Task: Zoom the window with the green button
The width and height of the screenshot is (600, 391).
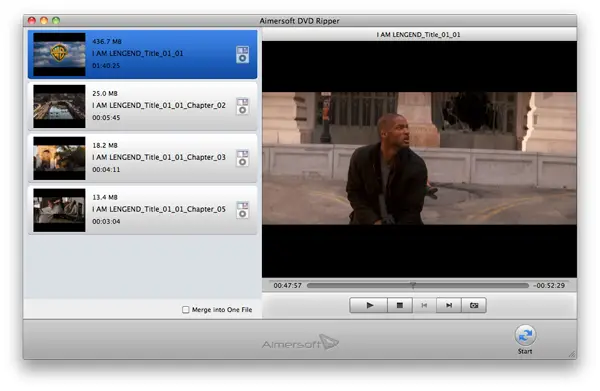Action: (56, 21)
